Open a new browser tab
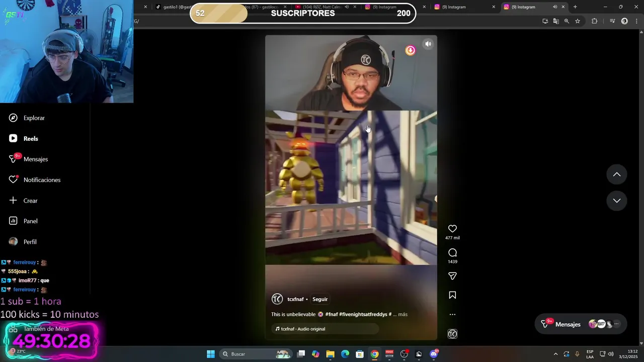Image resolution: width=644 pixels, height=362 pixels. [x=575, y=7]
